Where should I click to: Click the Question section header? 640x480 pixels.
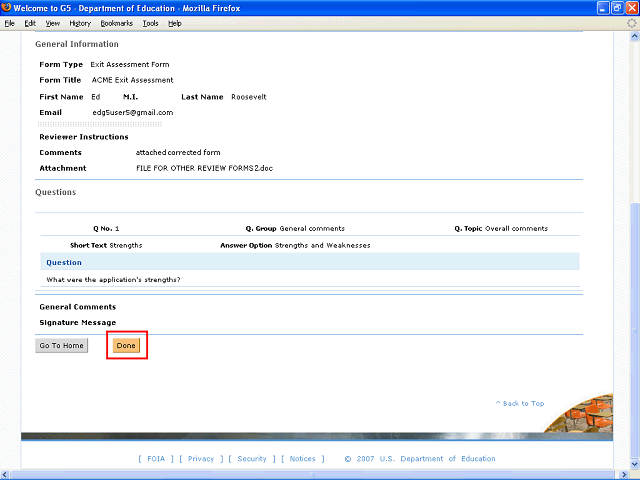pyautogui.click(x=310, y=262)
